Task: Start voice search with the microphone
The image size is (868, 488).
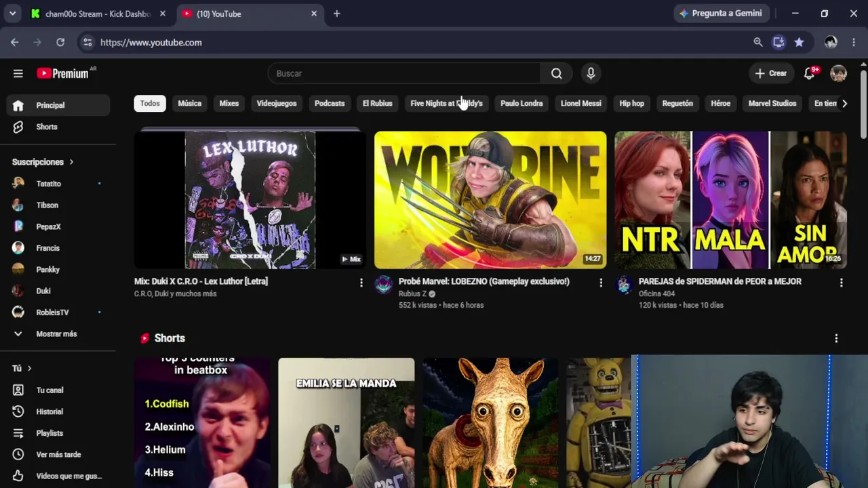Action: coord(591,73)
